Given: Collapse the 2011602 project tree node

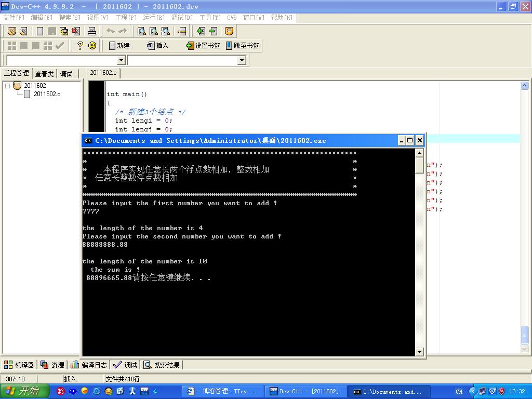Looking at the screenshot, I should coord(7,86).
